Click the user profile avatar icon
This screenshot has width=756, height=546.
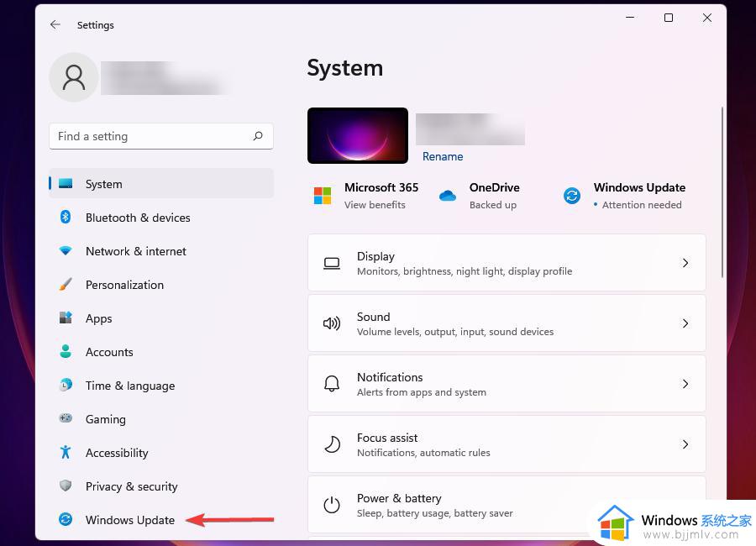(74, 77)
